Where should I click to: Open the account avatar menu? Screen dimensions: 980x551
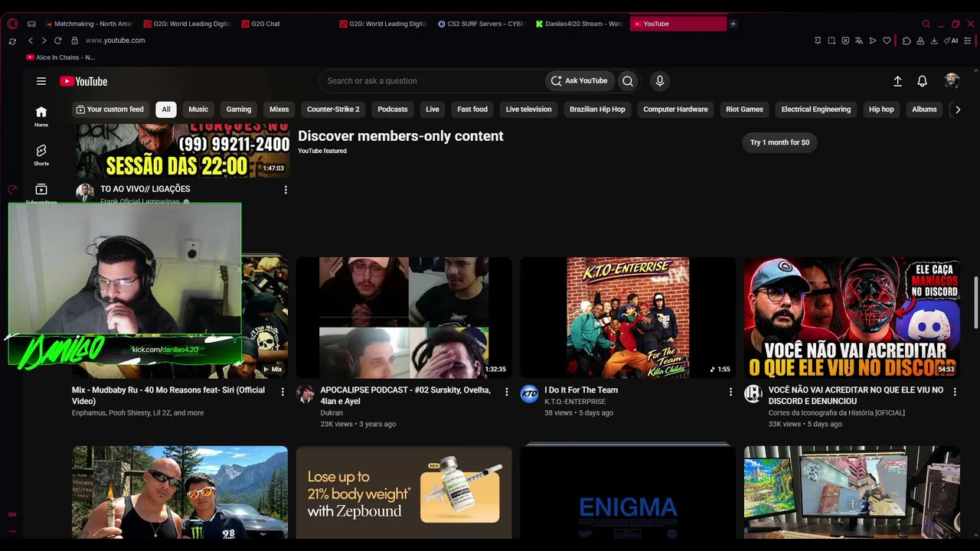(x=952, y=81)
